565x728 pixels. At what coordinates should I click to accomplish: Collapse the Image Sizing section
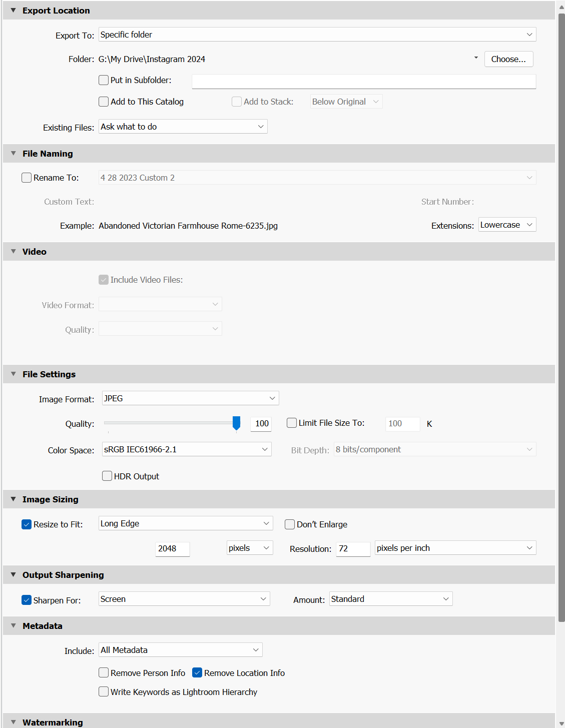pos(14,499)
